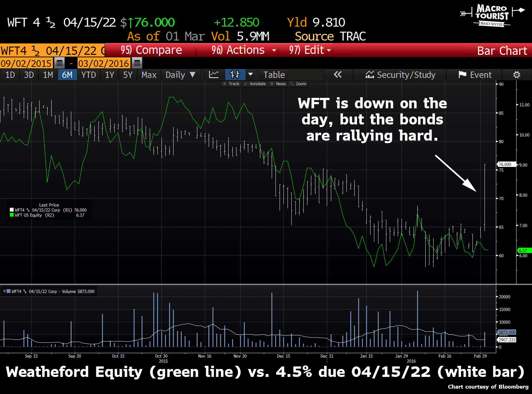Select the Annotate pencil tool
The width and height of the screenshot is (532, 394).
255,84
